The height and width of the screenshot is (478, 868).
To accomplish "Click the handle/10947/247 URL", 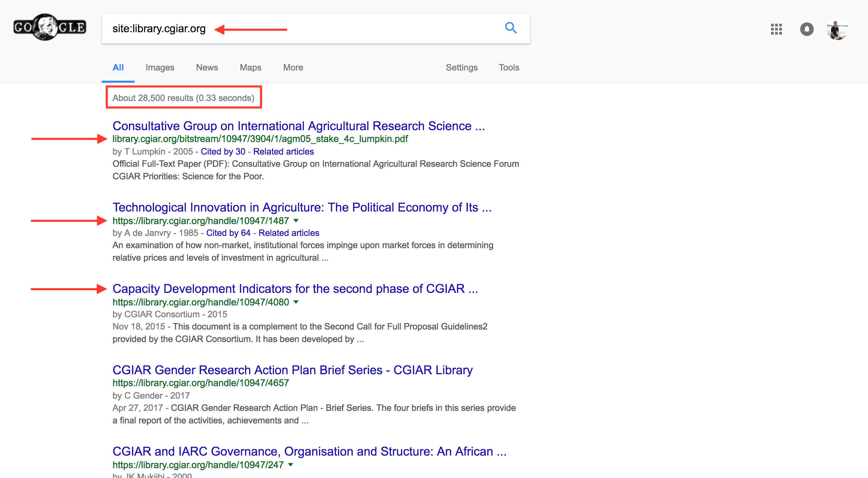I will pyautogui.click(x=198, y=465).
